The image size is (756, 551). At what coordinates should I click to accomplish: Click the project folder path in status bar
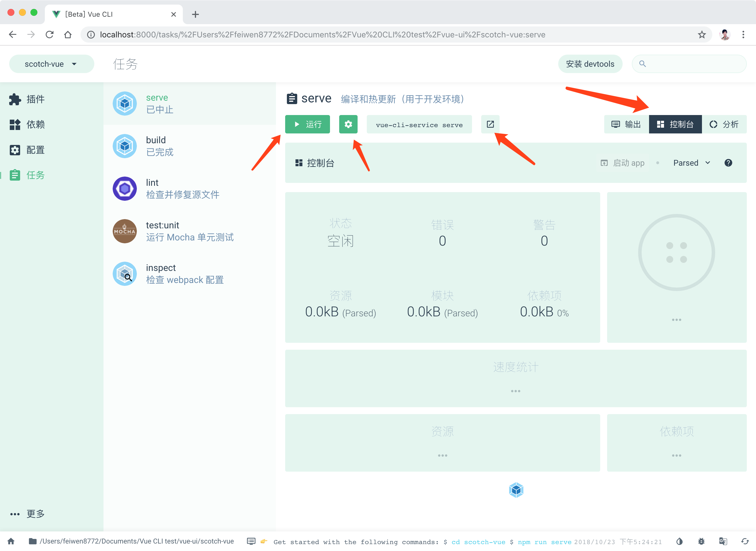(x=131, y=541)
